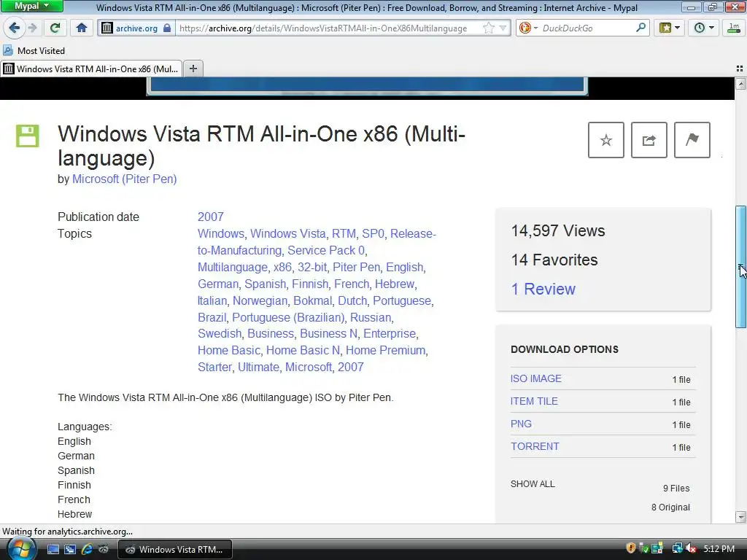Click the 2007 publication date link

(211, 217)
